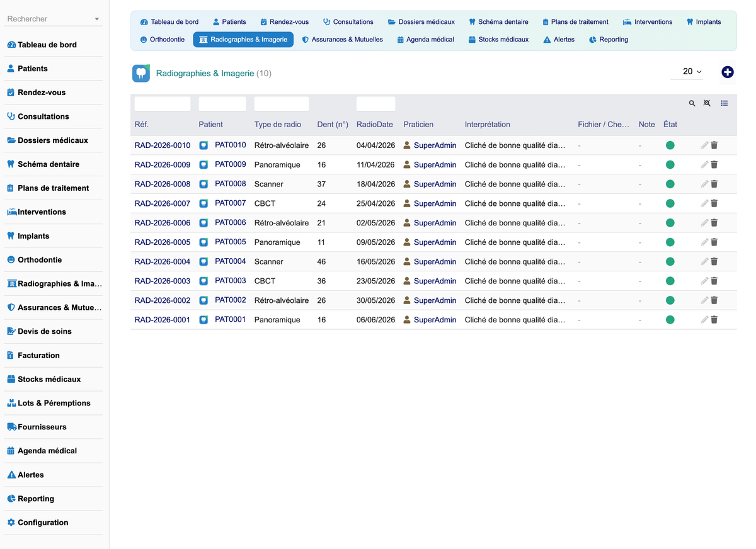
Task: Switch to the Implants top tab
Action: (x=704, y=22)
